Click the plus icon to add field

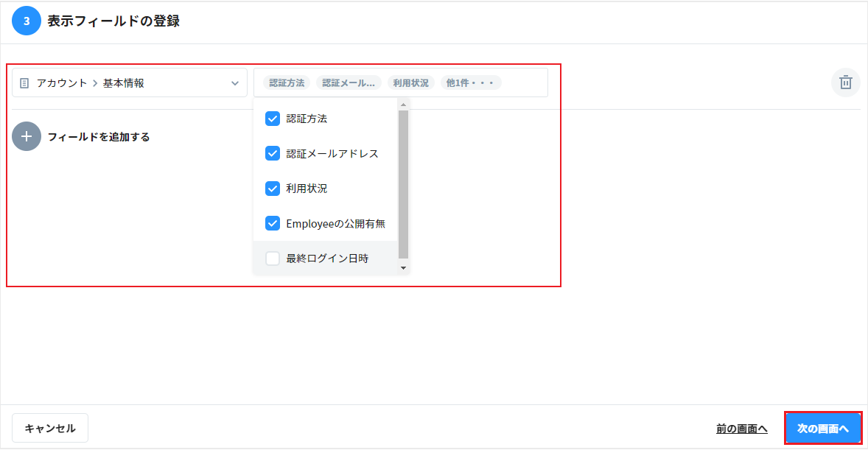click(27, 136)
